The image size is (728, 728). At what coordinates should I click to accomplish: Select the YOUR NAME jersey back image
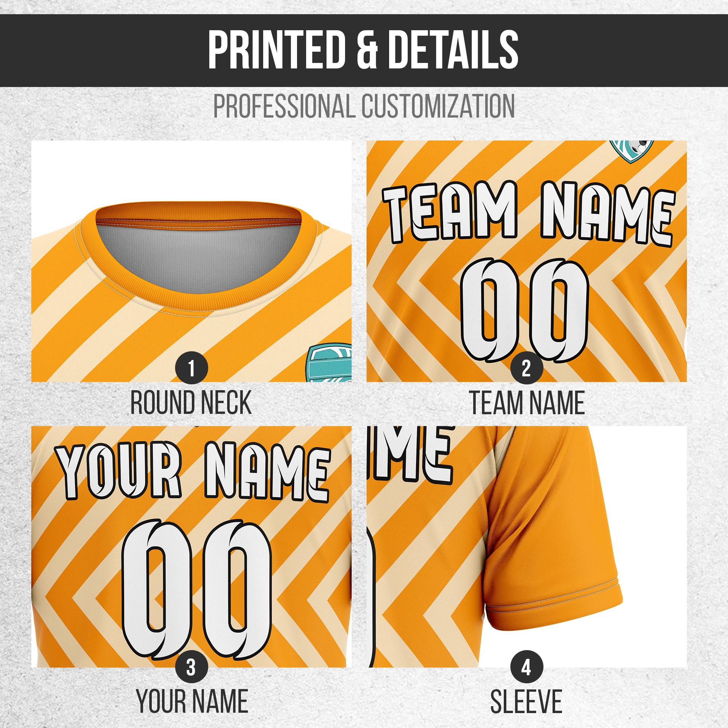191,547
